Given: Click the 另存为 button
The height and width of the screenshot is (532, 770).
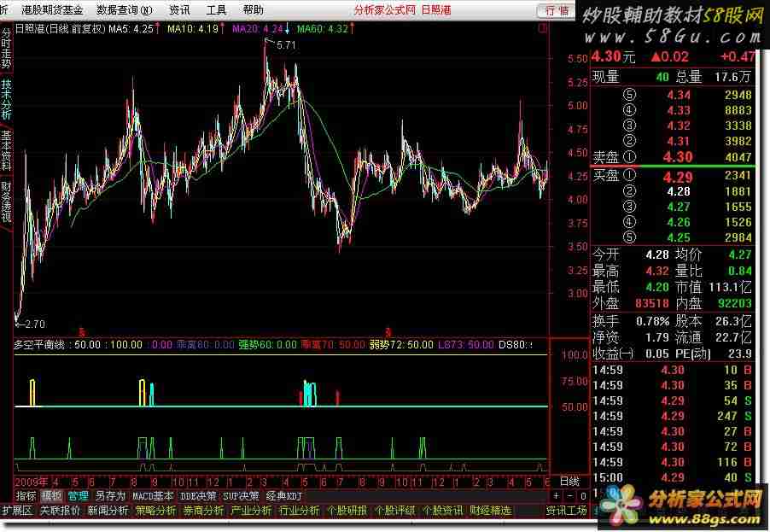Looking at the screenshot, I should 110,496.
